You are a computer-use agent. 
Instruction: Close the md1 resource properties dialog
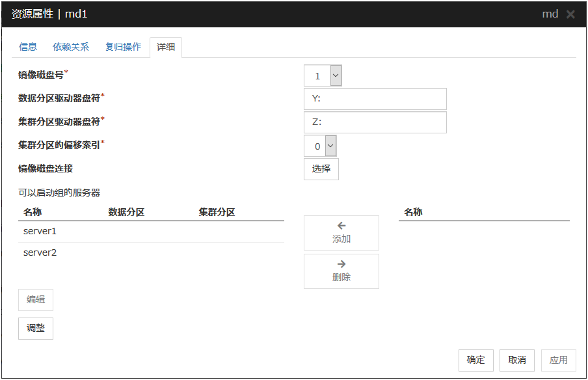(x=570, y=14)
